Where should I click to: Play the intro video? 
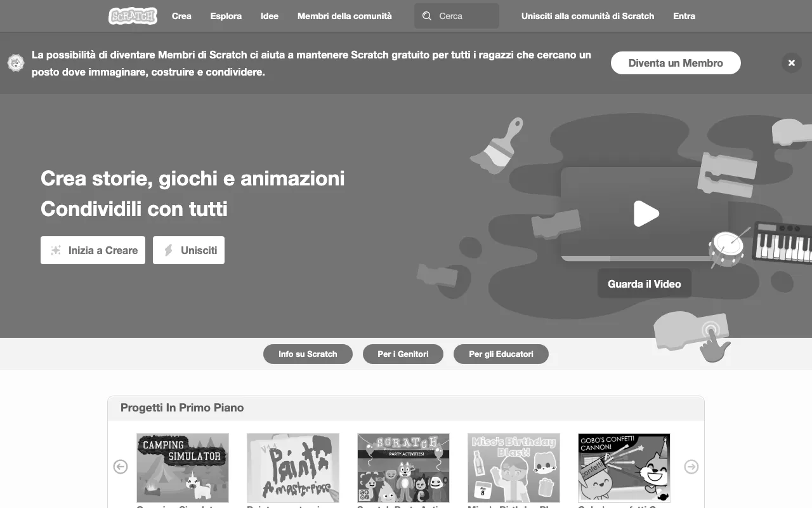(646, 213)
